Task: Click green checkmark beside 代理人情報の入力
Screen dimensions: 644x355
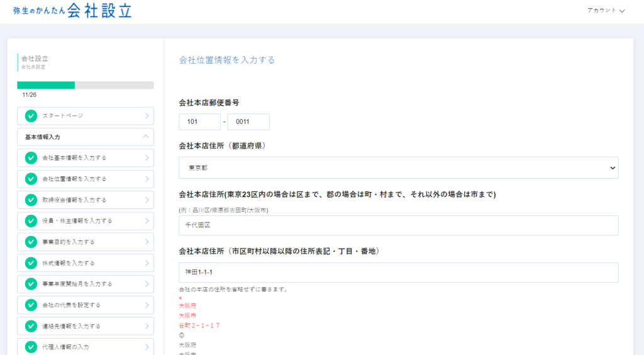Action: (x=31, y=347)
